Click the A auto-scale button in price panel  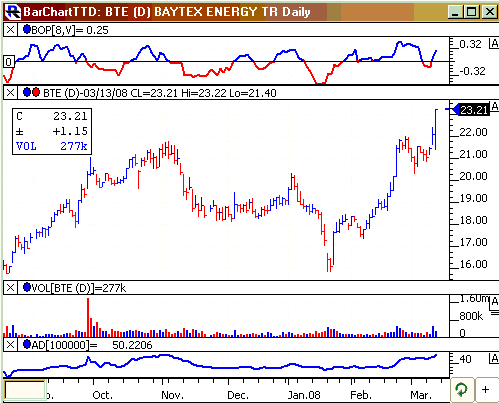point(494,107)
